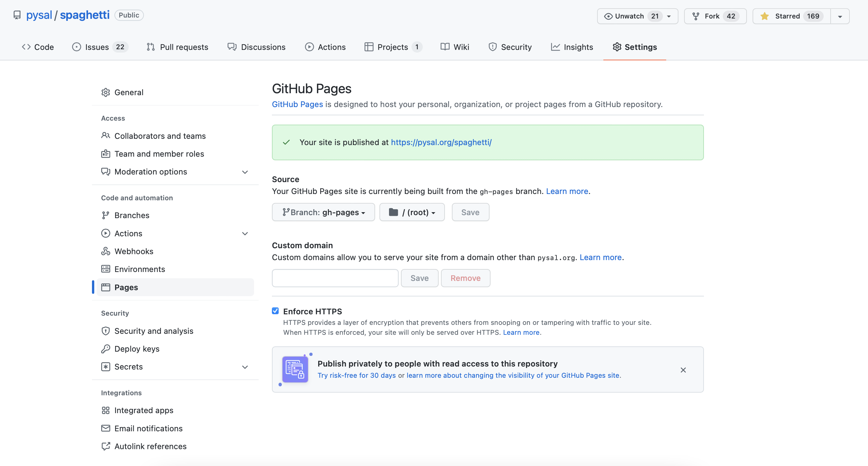This screenshot has height=466, width=868.
Task: Open the published pysal.org/spaghetti site link
Action: [441, 142]
